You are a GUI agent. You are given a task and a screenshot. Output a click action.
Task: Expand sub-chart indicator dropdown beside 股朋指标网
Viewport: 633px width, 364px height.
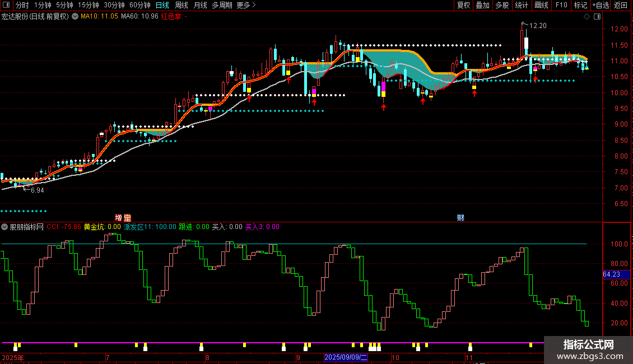pyautogui.click(x=4, y=227)
